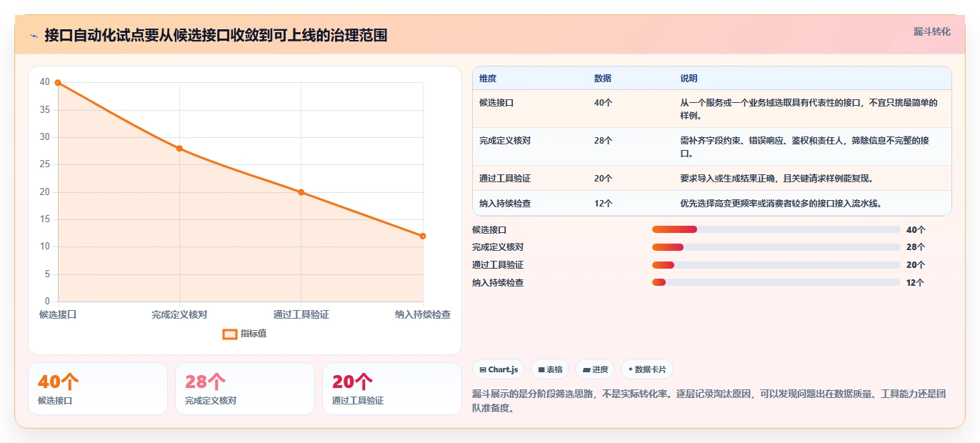Click the 28个 value in the table

603,141
